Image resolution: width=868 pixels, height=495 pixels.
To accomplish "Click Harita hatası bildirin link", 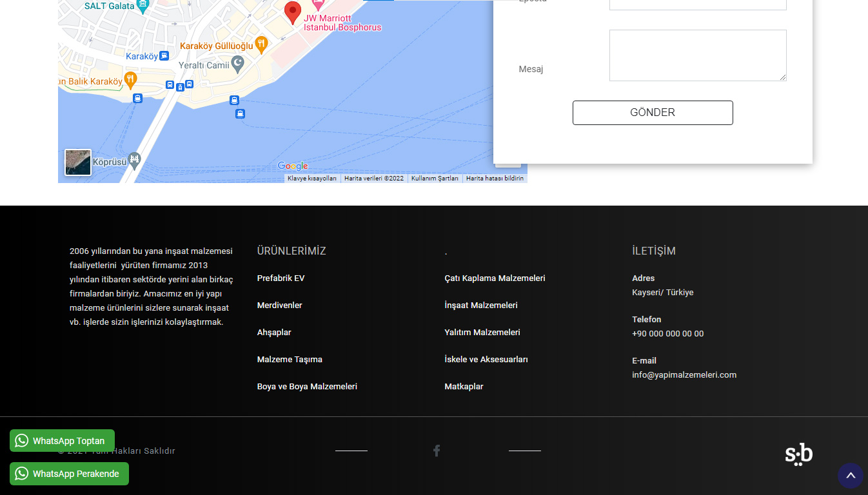I will 495,179.
